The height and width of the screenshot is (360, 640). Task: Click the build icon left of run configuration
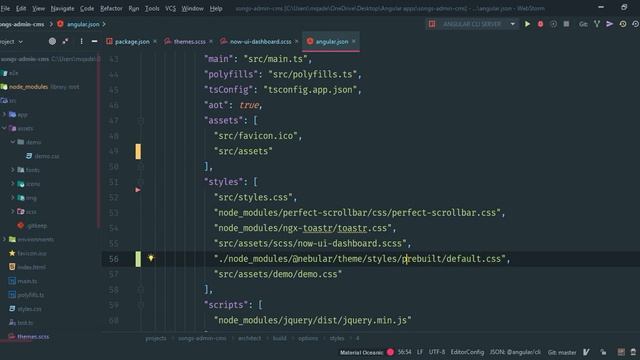point(432,24)
